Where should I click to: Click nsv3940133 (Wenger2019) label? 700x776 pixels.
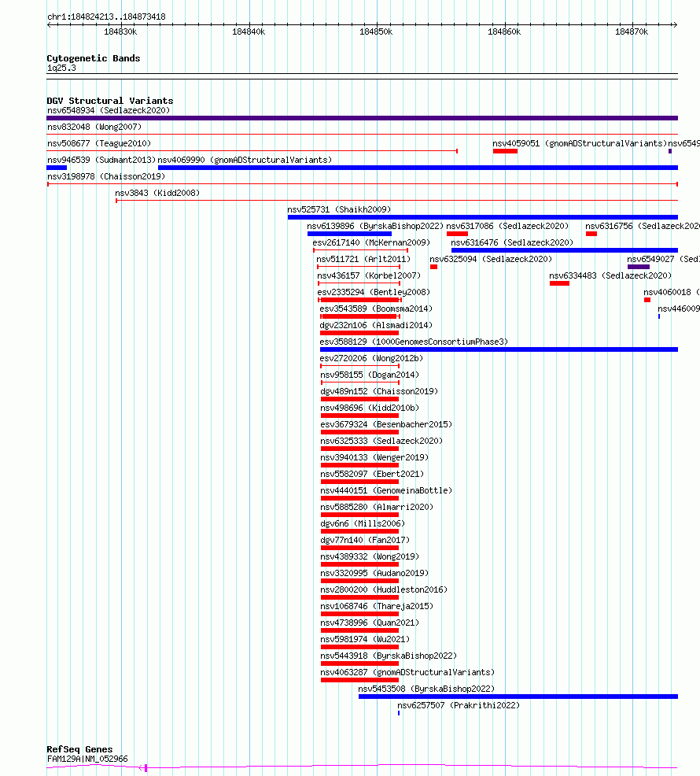pyautogui.click(x=374, y=458)
